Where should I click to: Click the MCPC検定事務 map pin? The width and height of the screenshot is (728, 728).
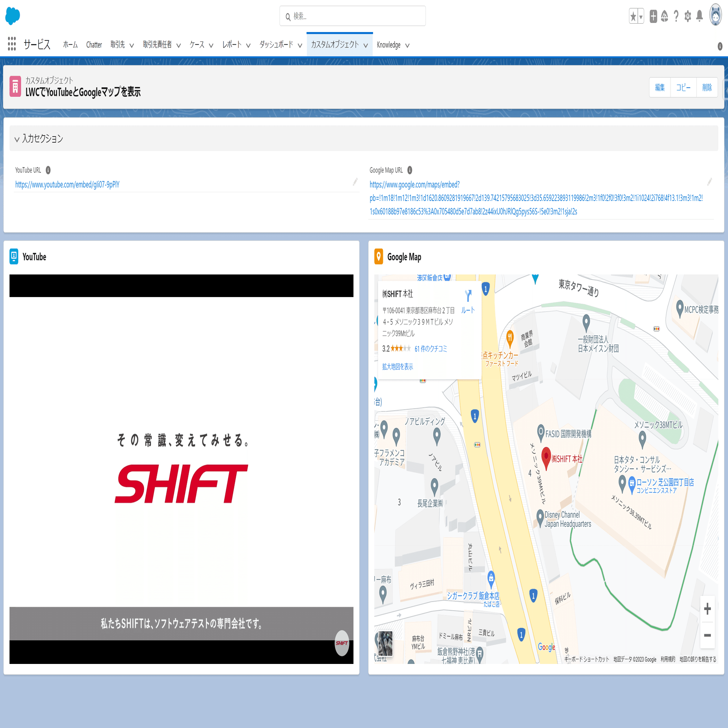point(680,309)
